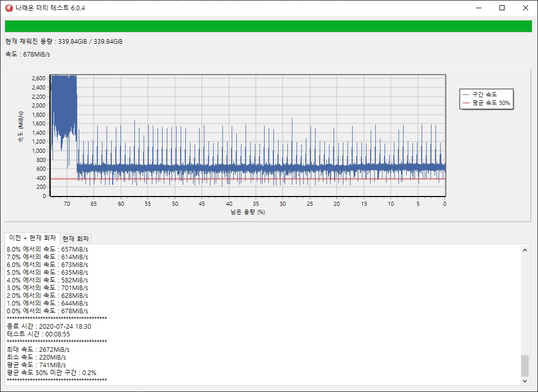538x392 pixels.
Task: Click the '평균 속도 50% 미만 구간 : 0.2%' line
Action: point(51,373)
